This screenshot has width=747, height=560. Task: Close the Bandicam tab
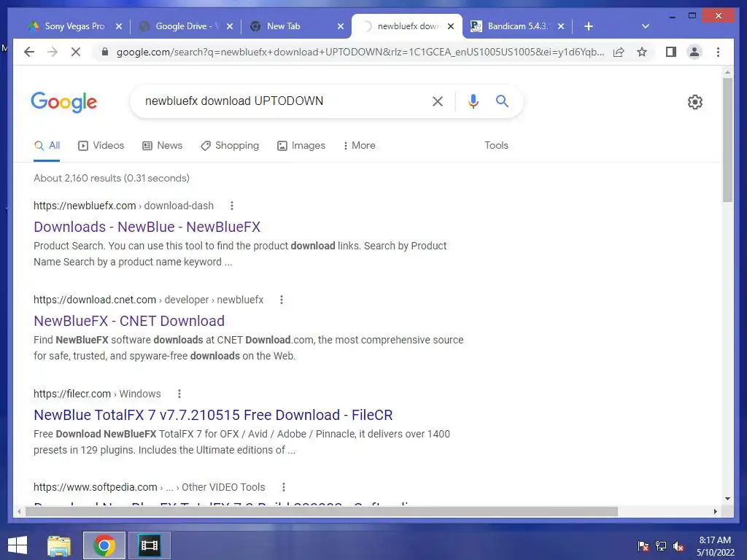pos(561,26)
